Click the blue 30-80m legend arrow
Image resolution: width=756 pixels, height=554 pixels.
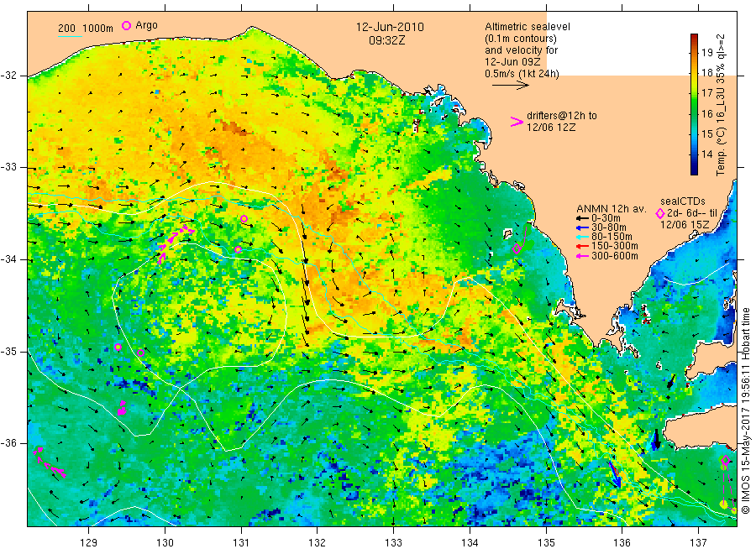pyautogui.click(x=582, y=227)
